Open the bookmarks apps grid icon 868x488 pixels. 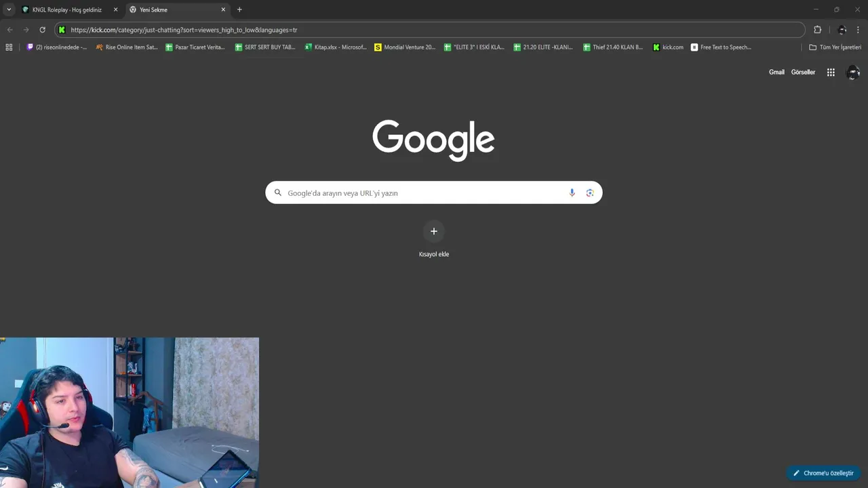point(9,47)
